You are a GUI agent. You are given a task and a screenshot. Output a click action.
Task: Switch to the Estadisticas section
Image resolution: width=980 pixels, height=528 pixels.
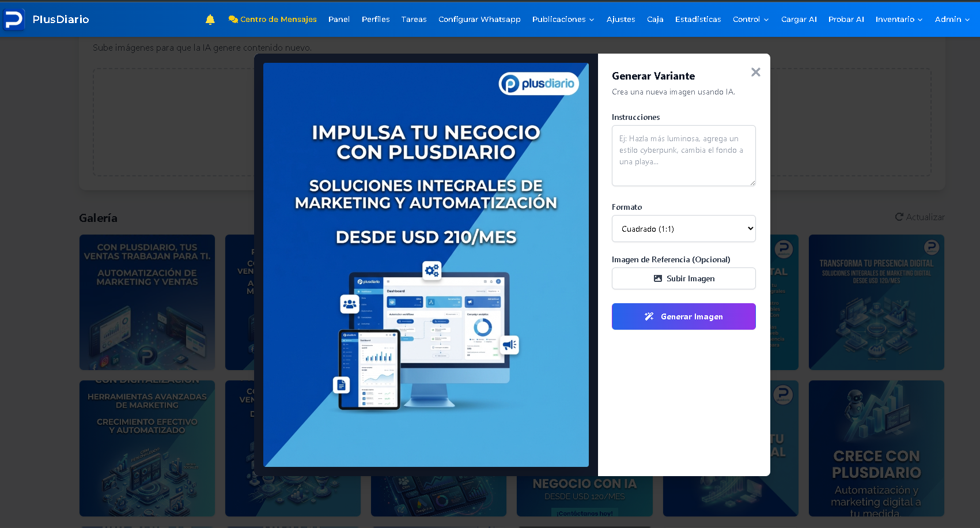coord(698,19)
